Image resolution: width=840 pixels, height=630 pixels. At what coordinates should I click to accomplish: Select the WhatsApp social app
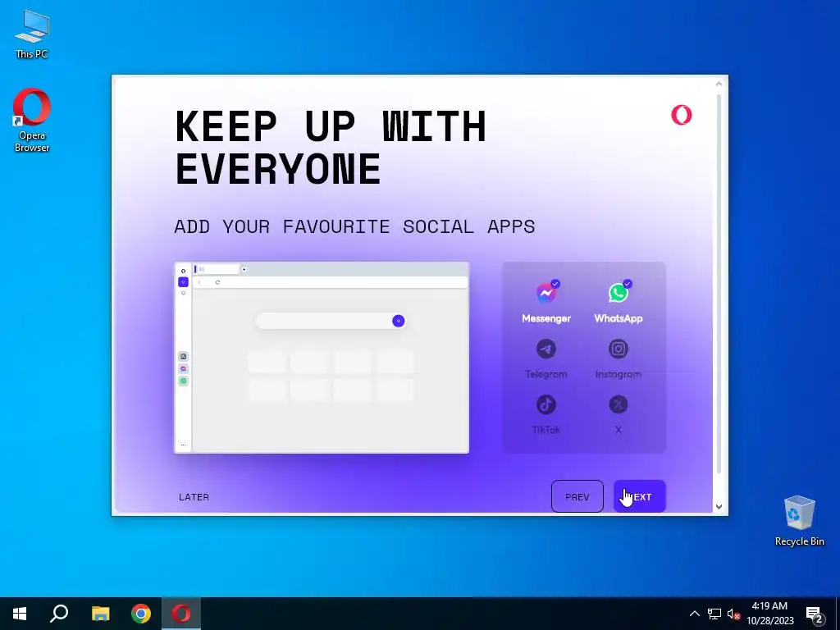click(619, 302)
